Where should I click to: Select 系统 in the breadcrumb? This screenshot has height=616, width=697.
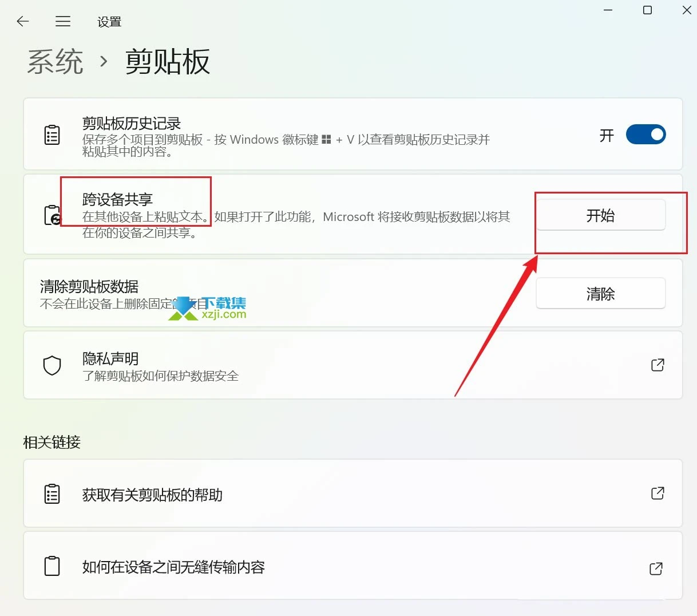tap(55, 62)
